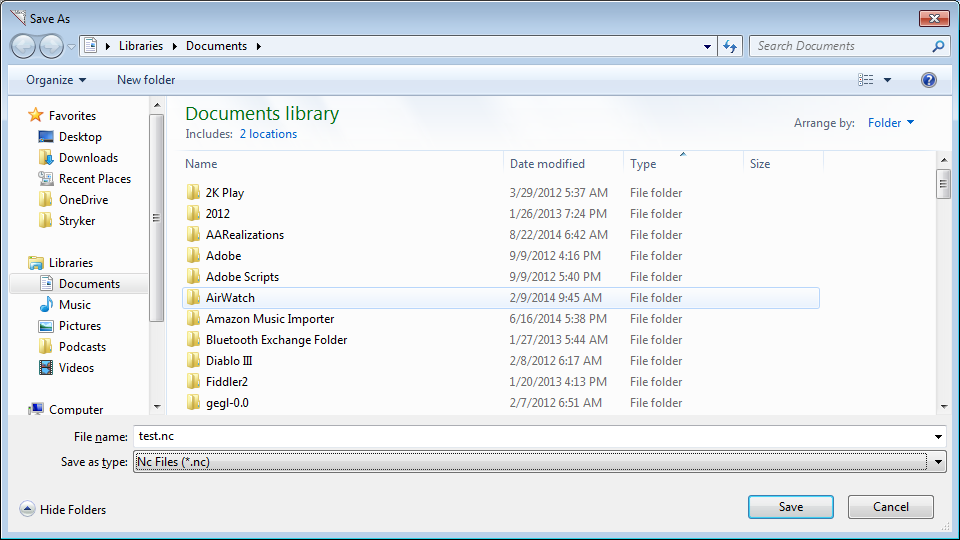Viewport: 960px width, 540px height.
Task: Click the Save button
Action: click(790, 507)
